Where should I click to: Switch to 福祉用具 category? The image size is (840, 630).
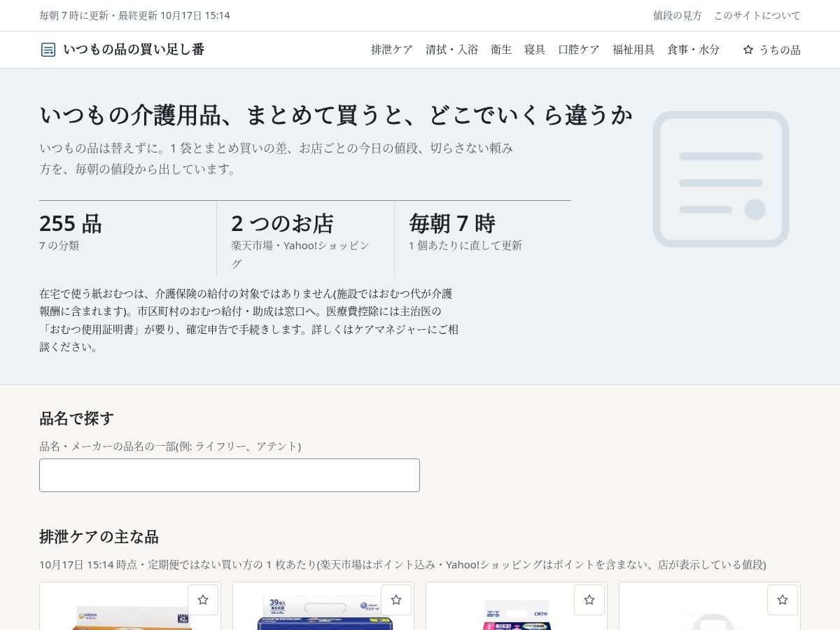[x=633, y=50]
